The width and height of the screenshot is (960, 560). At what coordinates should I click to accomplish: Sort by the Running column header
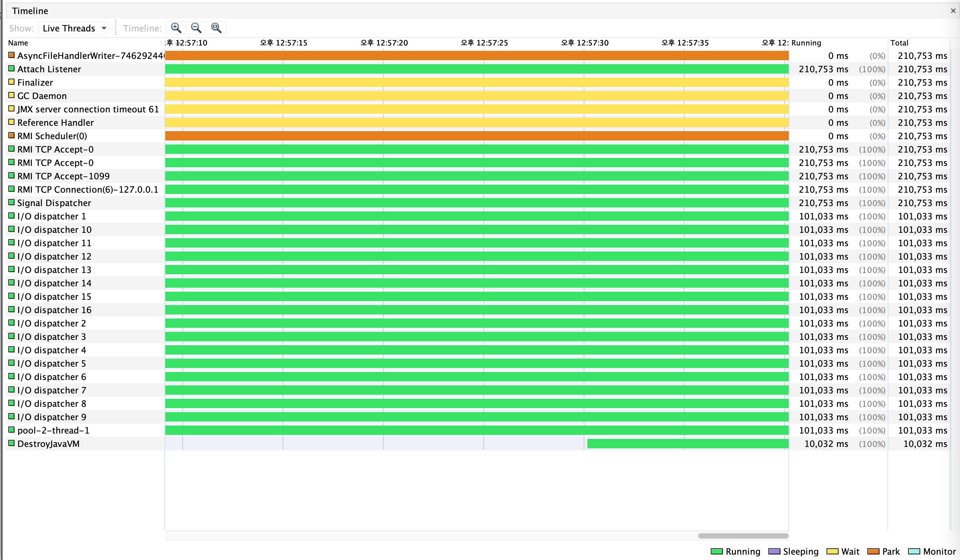click(x=806, y=43)
